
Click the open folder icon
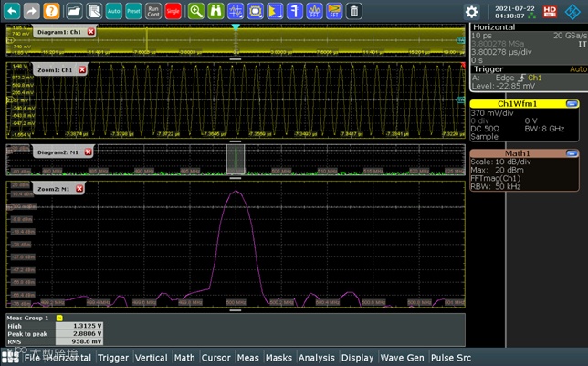(74, 11)
